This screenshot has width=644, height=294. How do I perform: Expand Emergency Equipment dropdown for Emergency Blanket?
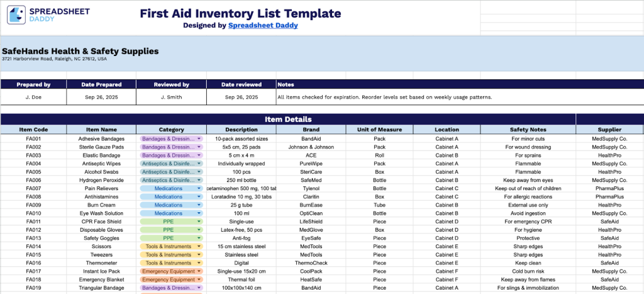tap(199, 280)
